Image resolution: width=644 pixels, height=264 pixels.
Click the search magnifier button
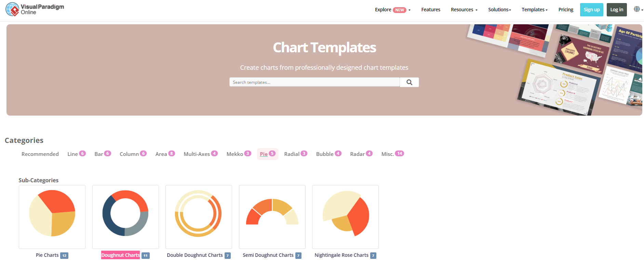(409, 82)
